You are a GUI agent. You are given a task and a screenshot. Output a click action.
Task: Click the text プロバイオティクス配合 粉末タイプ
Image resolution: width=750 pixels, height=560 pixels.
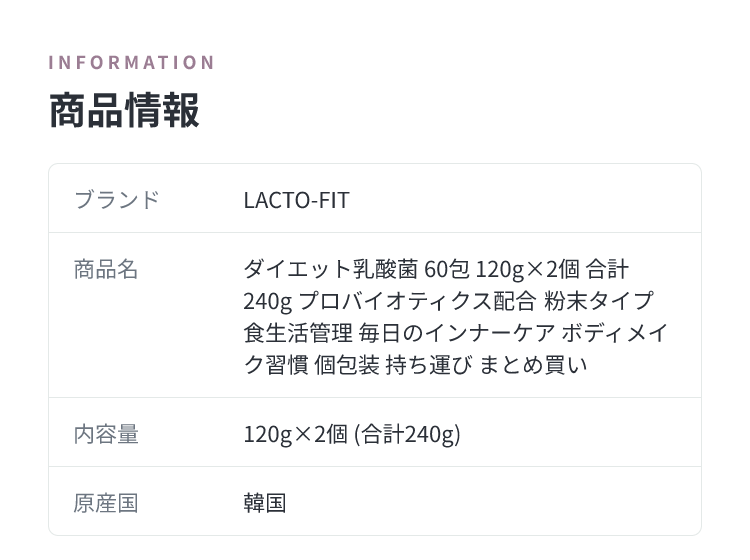click(476, 301)
